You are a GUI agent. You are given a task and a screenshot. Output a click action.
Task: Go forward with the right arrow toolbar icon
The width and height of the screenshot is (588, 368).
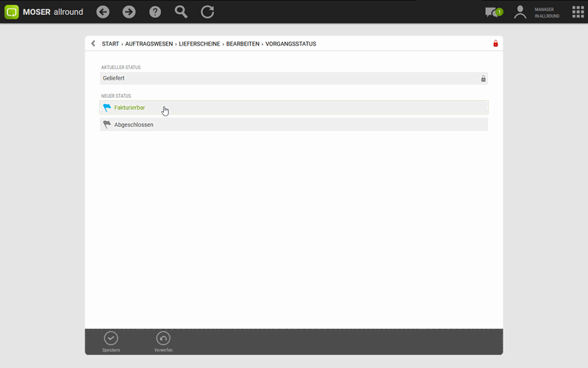(129, 12)
